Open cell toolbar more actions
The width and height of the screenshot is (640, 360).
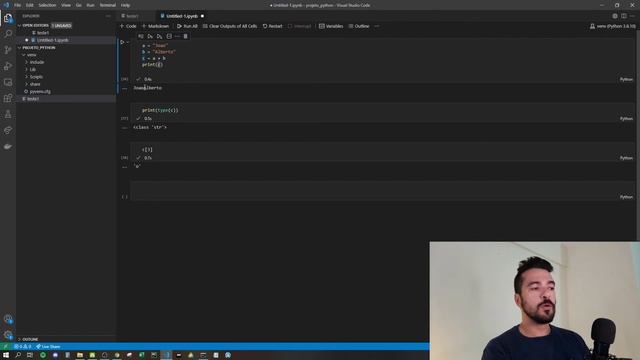[x=177, y=36]
